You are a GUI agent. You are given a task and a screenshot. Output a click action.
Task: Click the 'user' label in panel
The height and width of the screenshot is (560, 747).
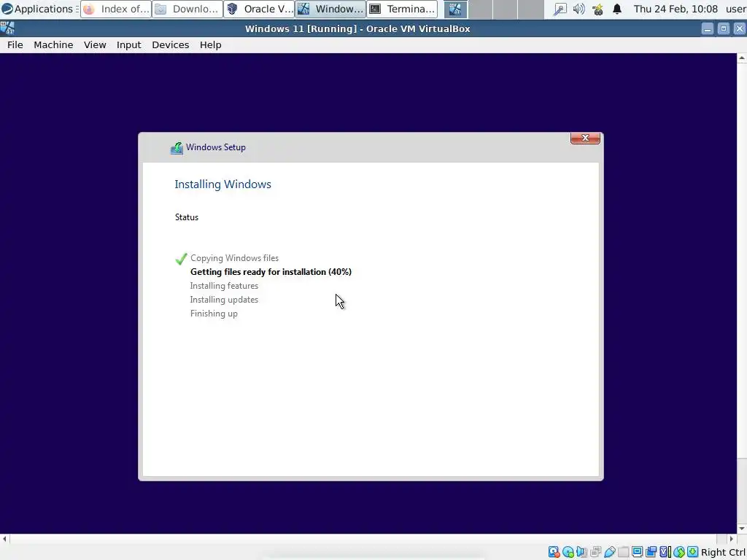point(735,9)
